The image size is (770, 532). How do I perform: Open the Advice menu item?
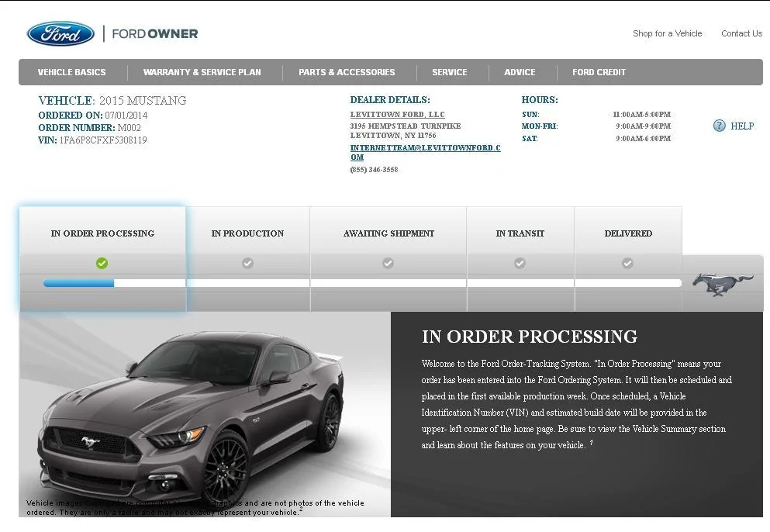tap(520, 72)
